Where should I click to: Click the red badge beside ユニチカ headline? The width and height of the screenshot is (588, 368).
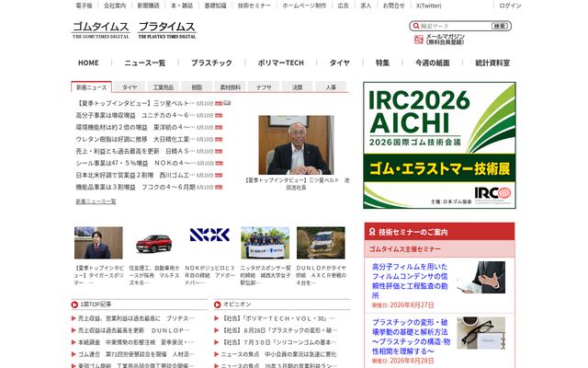(219, 115)
